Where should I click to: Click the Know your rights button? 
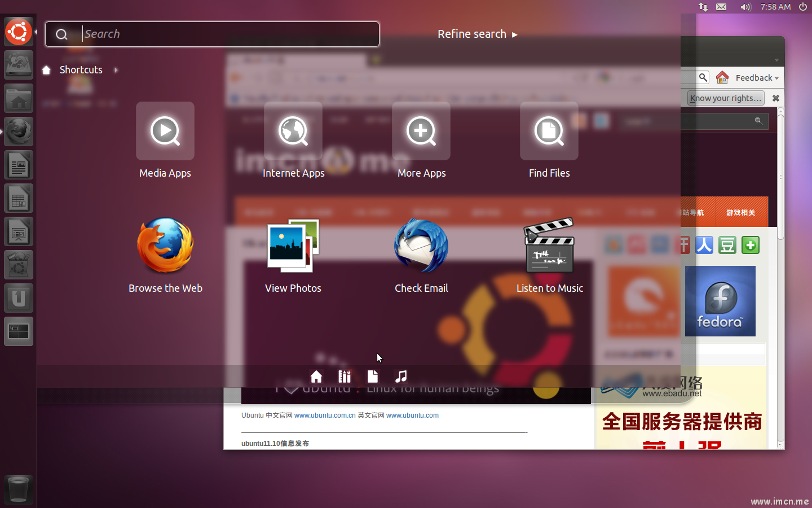click(x=726, y=98)
